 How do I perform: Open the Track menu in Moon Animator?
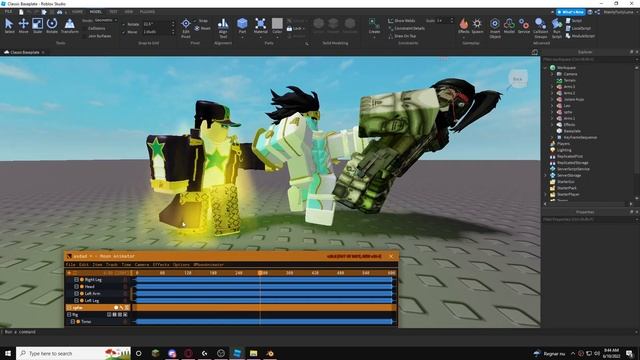pos(111,264)
